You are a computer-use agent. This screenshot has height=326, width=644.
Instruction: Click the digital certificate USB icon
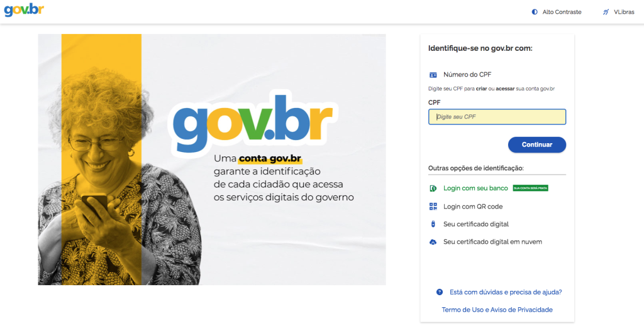tap(433, 224)
